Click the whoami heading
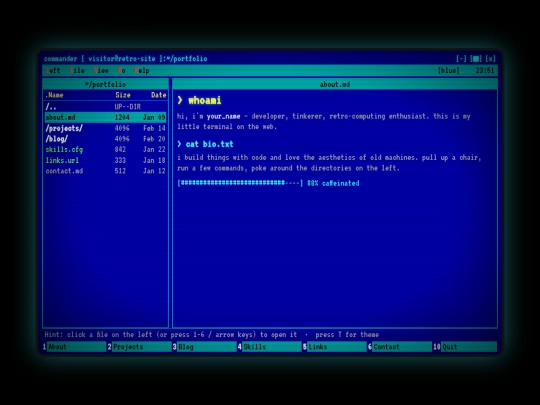 (x=199, y=101)
